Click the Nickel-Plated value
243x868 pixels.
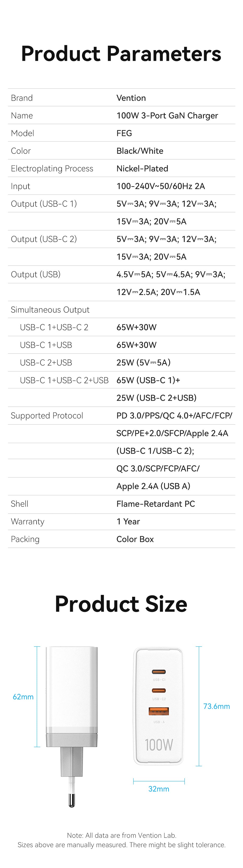pyautogui.click(x=142, y=168)
